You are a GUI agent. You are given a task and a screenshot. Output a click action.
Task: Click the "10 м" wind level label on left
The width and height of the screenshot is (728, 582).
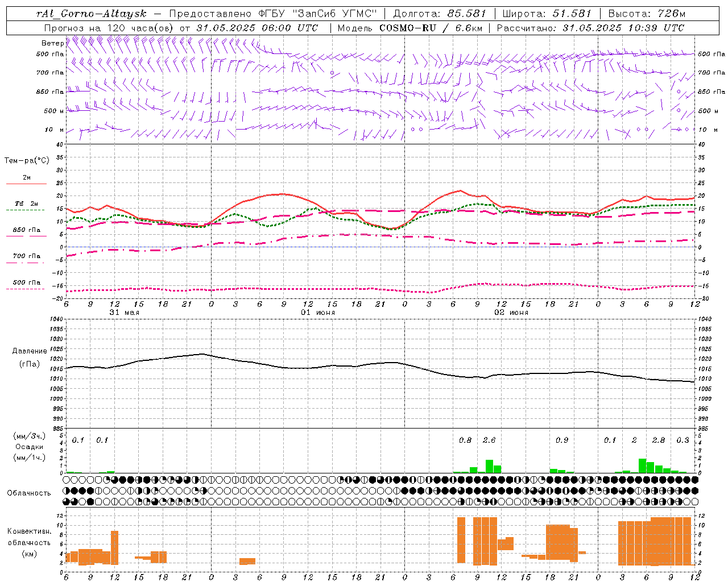tap(54, 130)
